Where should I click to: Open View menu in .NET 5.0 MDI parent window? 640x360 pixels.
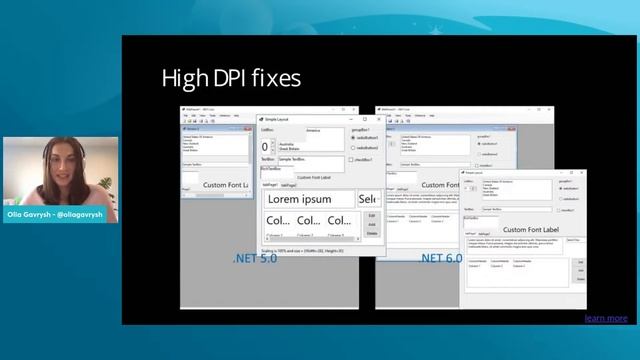point(203,116)
